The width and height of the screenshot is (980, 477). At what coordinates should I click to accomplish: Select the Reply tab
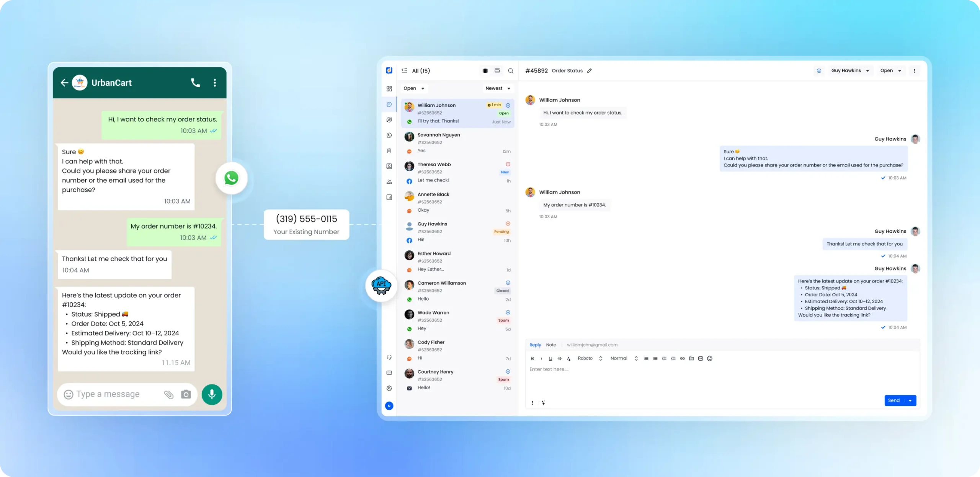pyautogui.click(x=535, y=345)
